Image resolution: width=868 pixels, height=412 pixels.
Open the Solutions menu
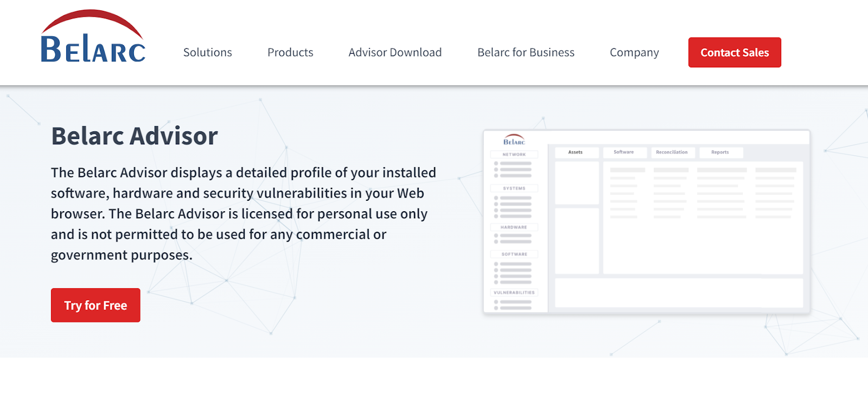(207, 52)
